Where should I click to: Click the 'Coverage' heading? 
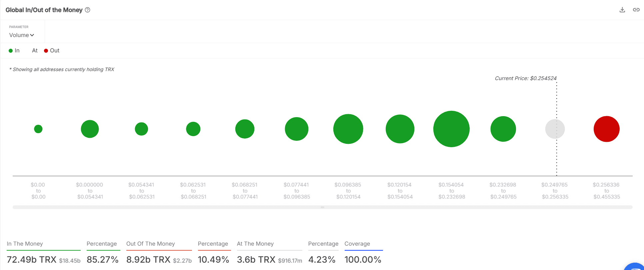[x=357, y=244]
